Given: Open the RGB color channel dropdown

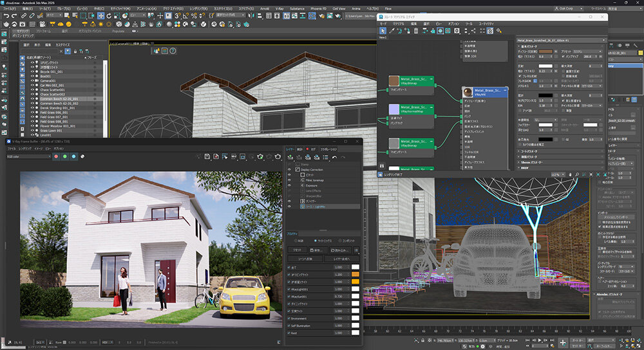Looking at the screenshot, I should tap(27, 156).
